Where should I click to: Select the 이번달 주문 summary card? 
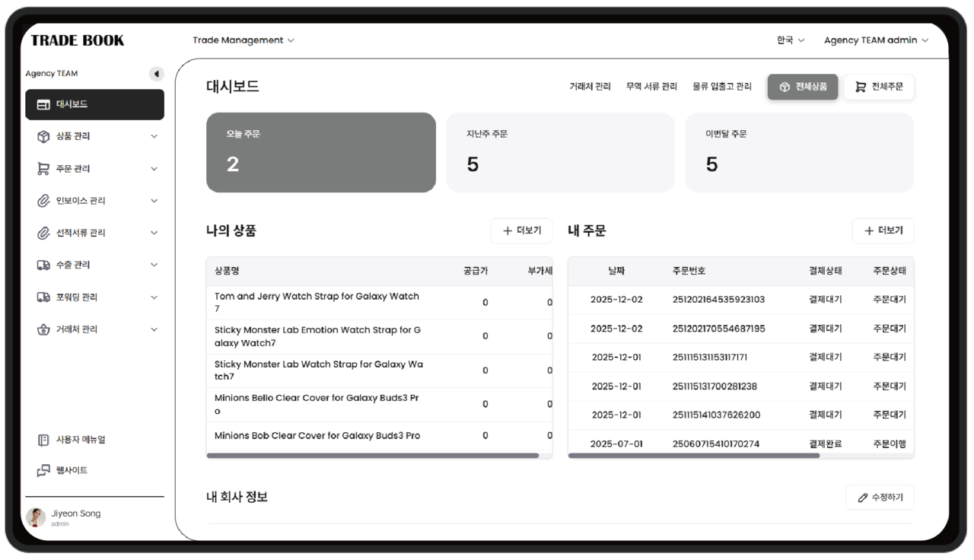point(800,152)
